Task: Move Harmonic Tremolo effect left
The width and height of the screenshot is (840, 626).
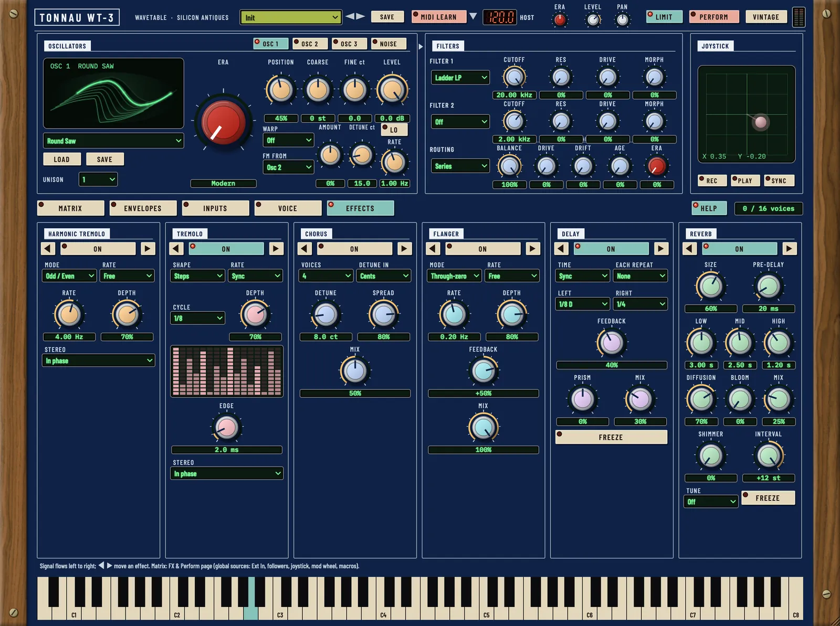Action: [x=48, y=249]
